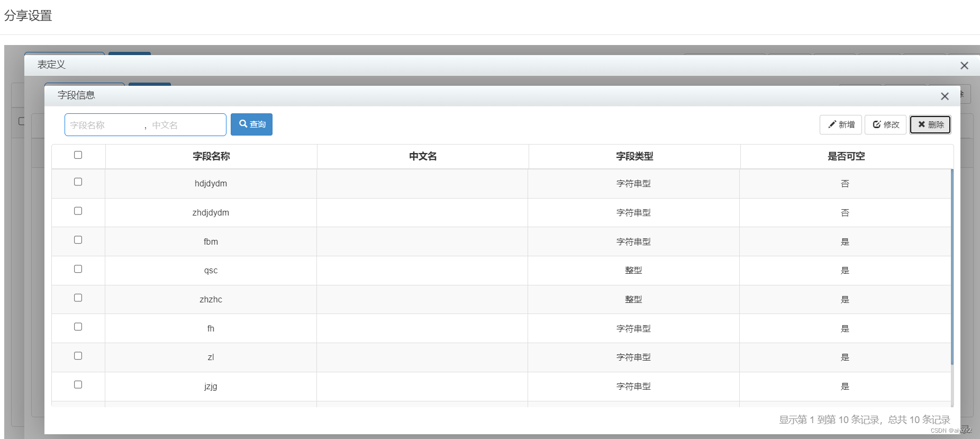Select the hdjdydm field name cell

click(x=211, y=184)
